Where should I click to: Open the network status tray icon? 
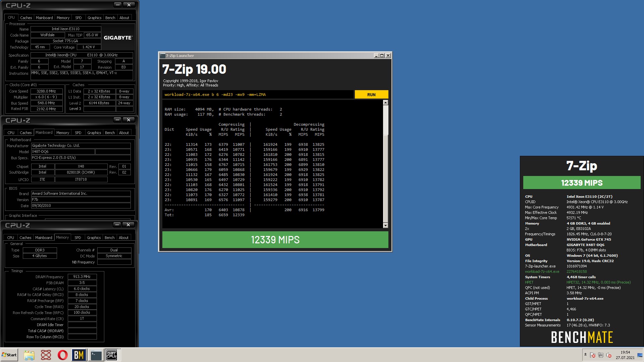(x=600, y=355)
